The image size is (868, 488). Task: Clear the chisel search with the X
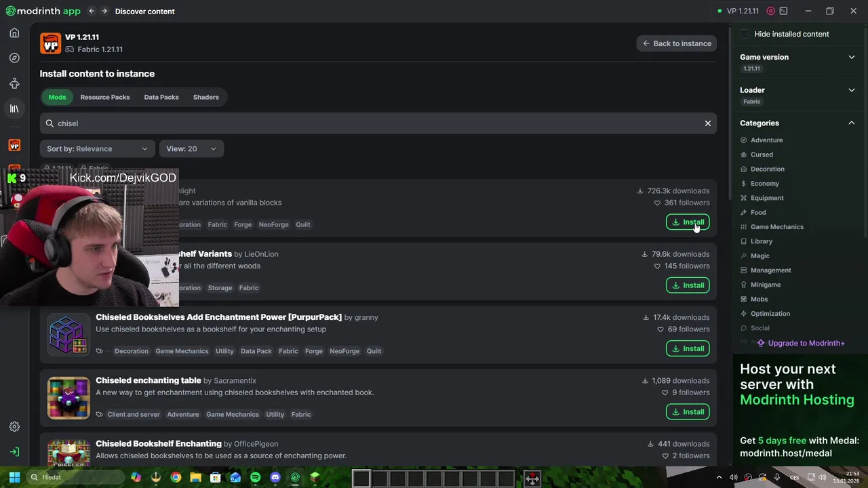click(x=707, y=123)
